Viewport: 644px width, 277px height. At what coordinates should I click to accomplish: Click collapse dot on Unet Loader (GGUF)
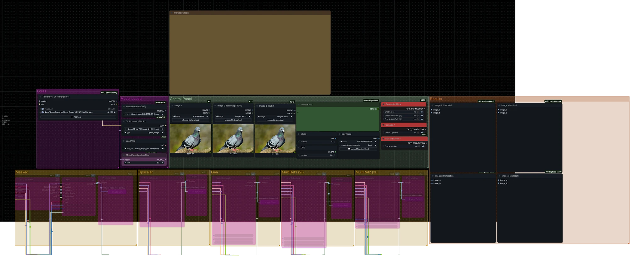124,107
